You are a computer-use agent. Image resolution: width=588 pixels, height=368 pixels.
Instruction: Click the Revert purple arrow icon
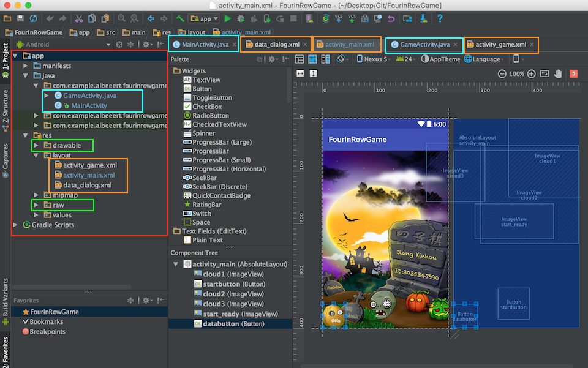pos(391,18)
